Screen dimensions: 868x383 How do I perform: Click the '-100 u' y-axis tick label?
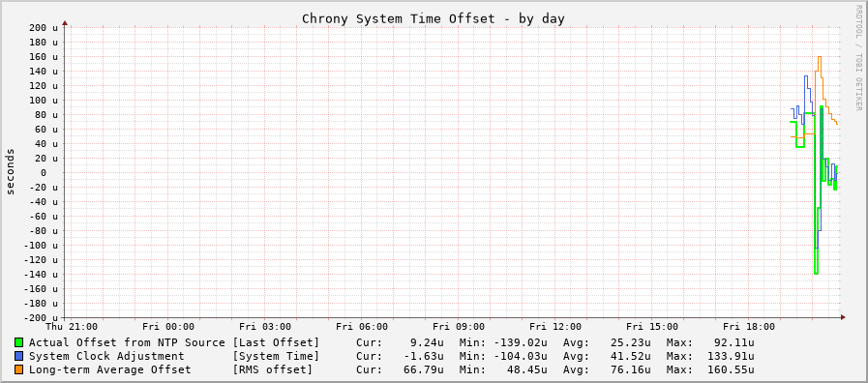[40, 246]
